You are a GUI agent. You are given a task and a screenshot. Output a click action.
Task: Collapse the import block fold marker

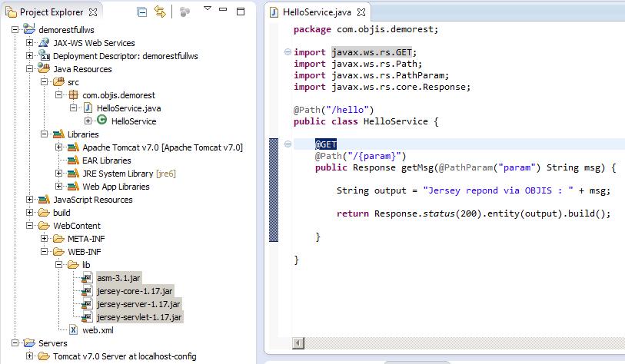(288, 52)
